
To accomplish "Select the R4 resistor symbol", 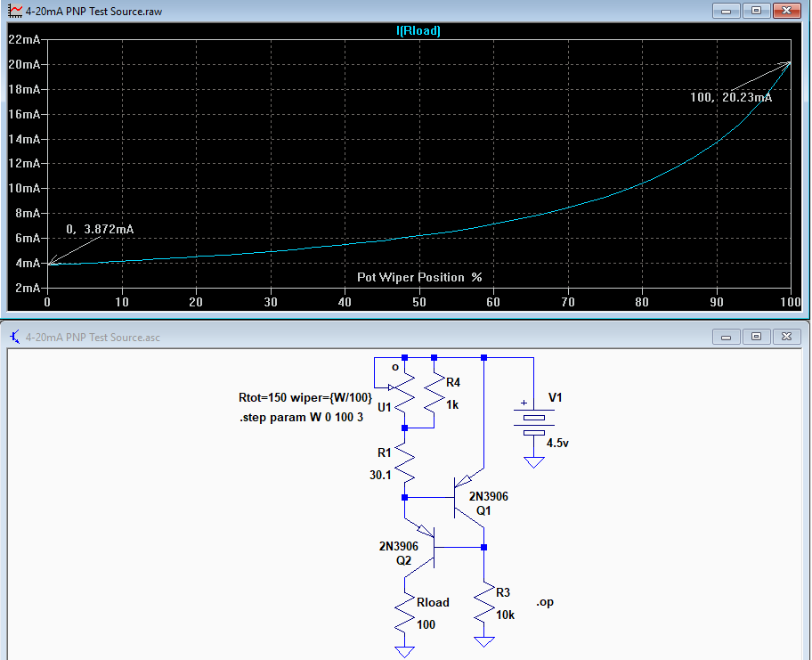I will tap(434, 393).
